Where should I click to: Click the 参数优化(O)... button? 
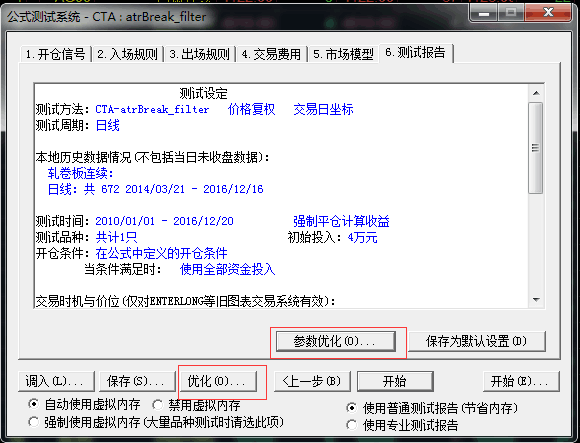[x=335, y=341]
